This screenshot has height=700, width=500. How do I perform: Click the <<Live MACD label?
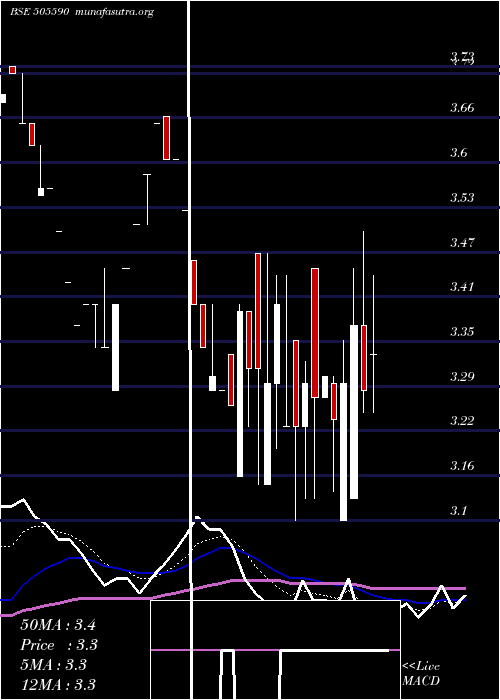421,673
